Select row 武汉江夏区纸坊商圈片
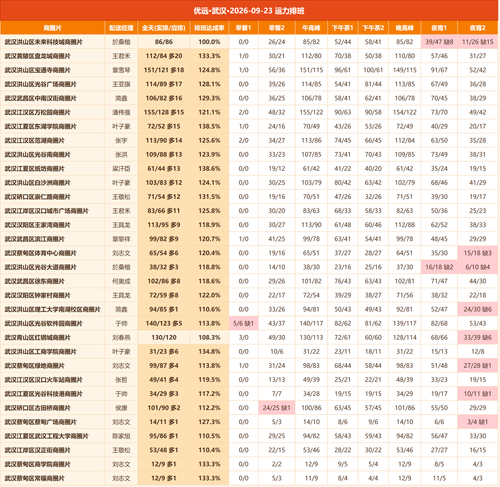Image resolution: width=500 pixels, height=487 pixels. point(249,169)
